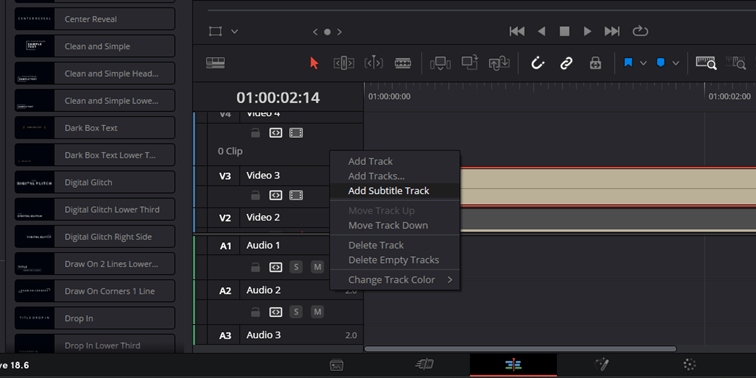Click the Replace Clip icon
Viewport: 756px width, 378px height.
click(499, 63)
